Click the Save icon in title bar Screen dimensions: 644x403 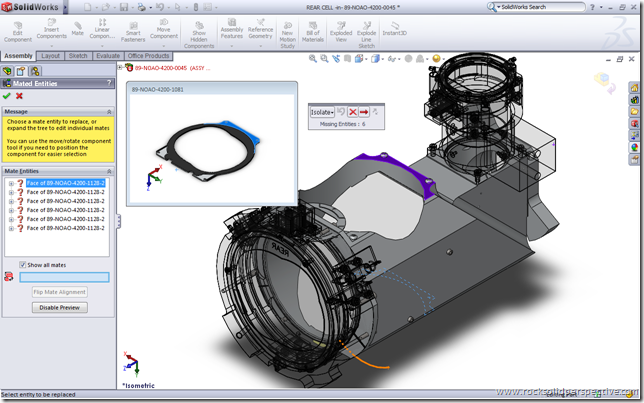point(124,7)
